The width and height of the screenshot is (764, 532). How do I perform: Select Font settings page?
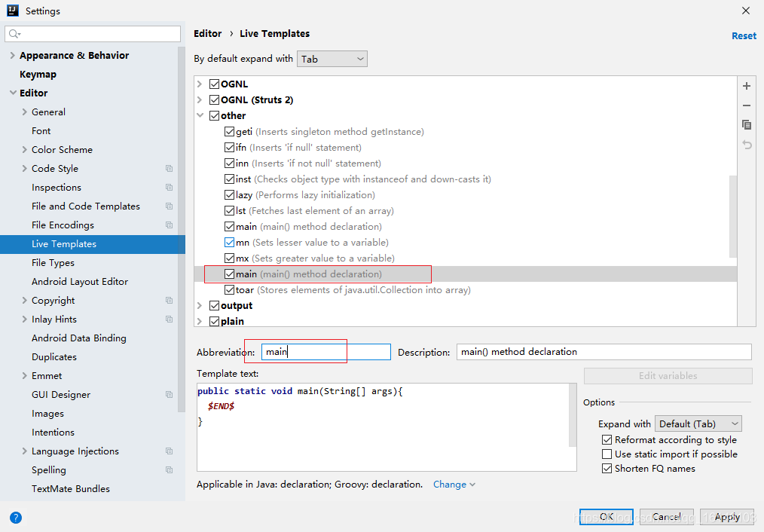41,131
